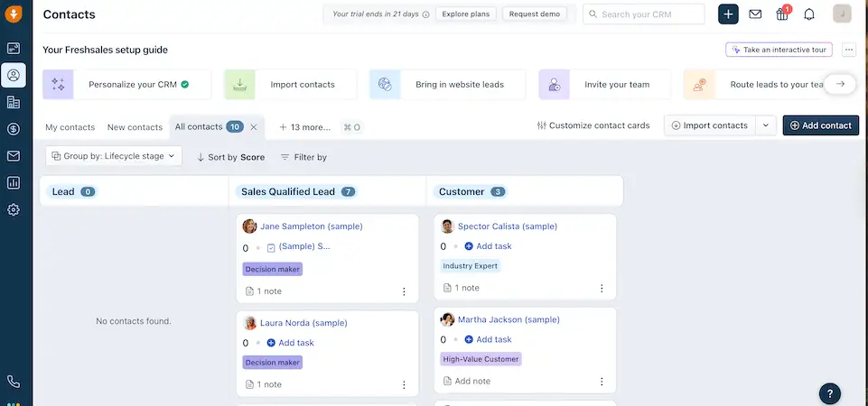This screenshot has height=406, width=868.
Task: Open the Invite your team card
Action: 604,85
